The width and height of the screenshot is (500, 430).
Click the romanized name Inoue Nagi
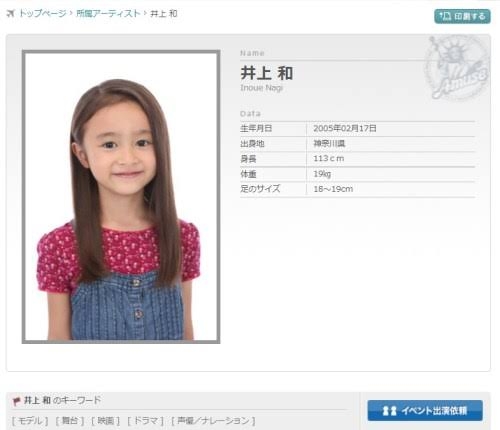pyautogui.click(x=262, y=88)
